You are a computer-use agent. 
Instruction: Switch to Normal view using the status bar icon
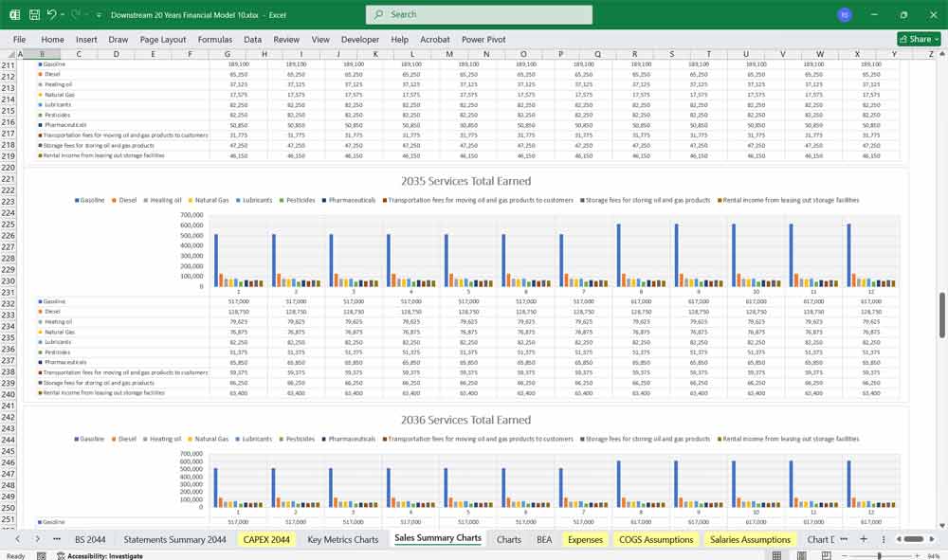click(x=778, y=554)
